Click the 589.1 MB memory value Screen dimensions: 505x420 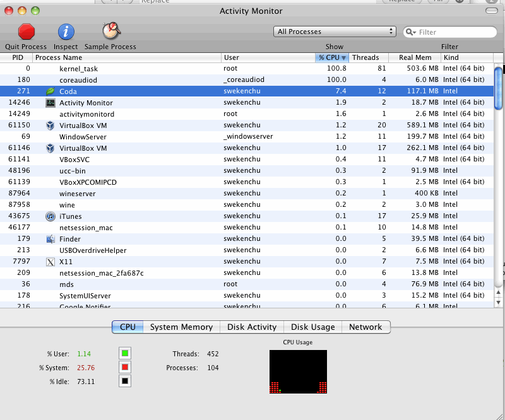422,125
